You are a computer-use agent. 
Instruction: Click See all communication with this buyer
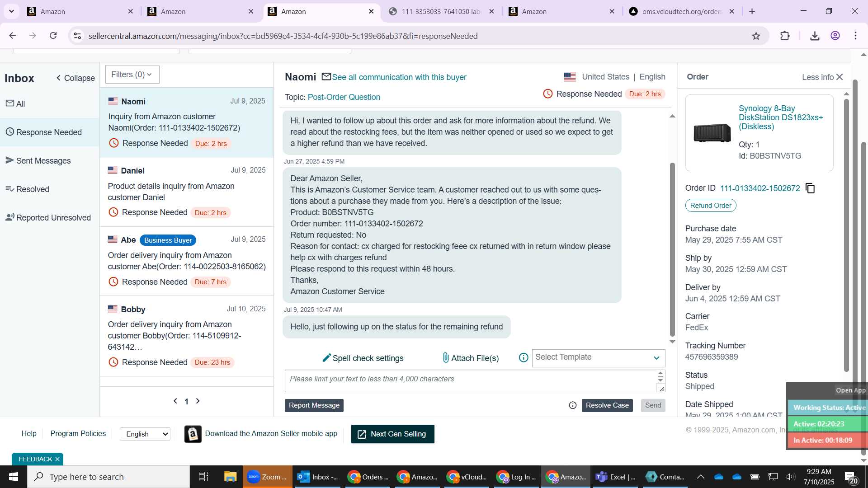click(399, 77)
